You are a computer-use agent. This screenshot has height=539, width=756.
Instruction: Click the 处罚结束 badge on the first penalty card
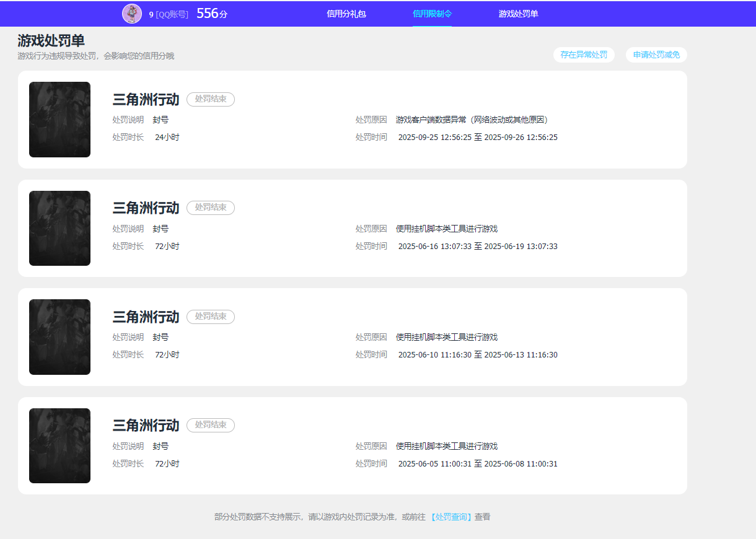click(x=211, y=99)
